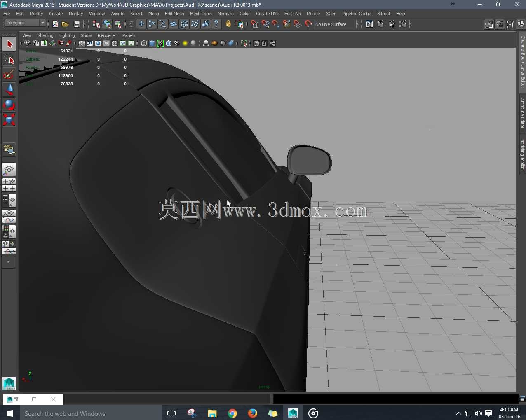Open viewport Renderer menu

pos(107,35)
